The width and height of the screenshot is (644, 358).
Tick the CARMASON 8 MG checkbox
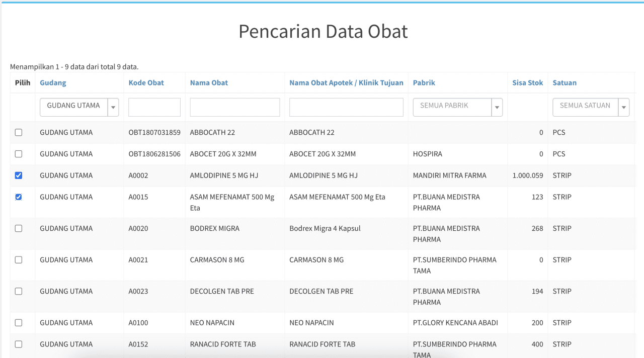(19, 260)
